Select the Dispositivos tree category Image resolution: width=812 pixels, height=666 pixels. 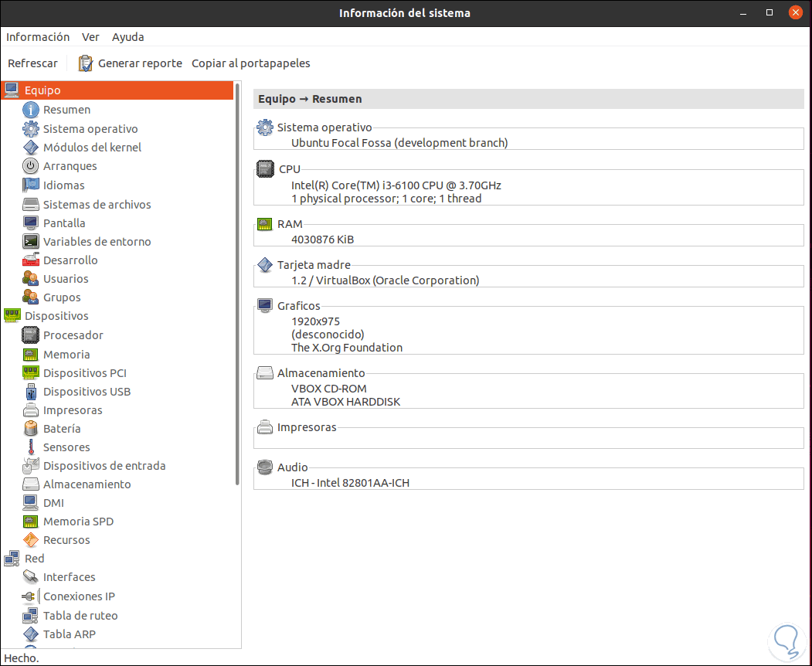pyautogui.click(x=56, y=316)
